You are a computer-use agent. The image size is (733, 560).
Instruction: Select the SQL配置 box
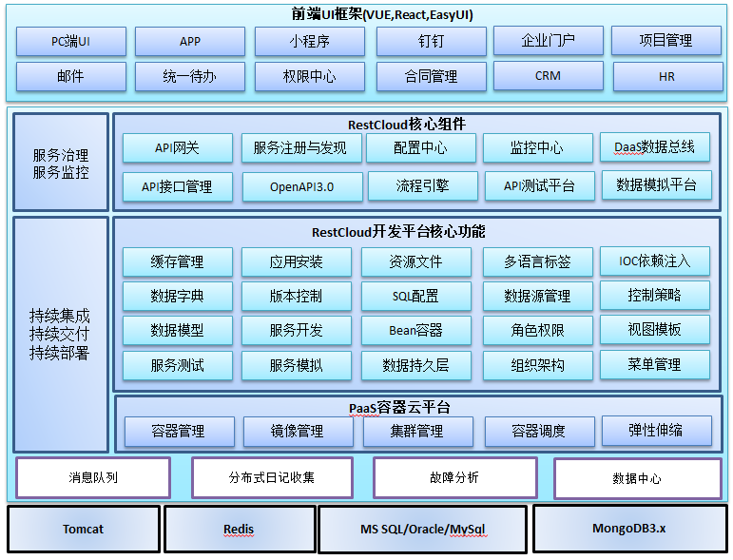click(x=415, y=297)
